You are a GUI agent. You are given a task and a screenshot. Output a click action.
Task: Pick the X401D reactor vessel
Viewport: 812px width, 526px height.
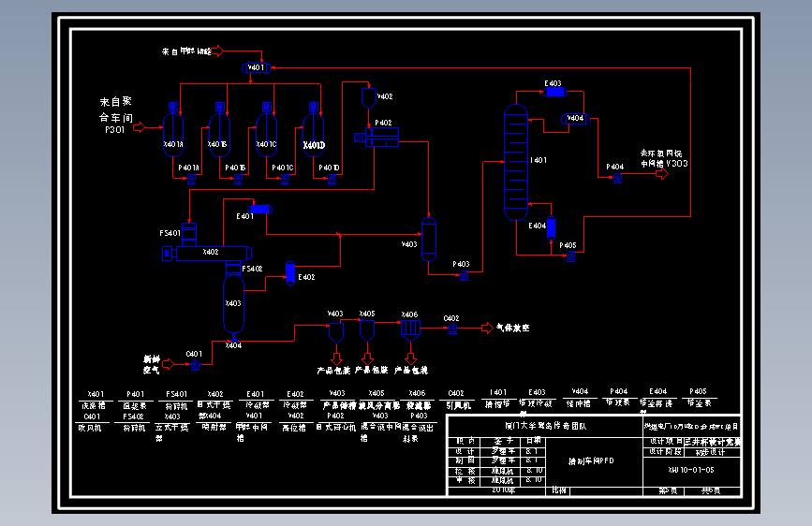click(x=314, y=135)
